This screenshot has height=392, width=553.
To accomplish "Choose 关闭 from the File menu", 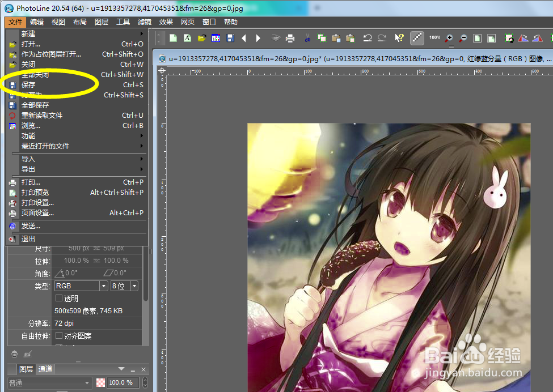I will pyautogui.click(x=77, y=65).
